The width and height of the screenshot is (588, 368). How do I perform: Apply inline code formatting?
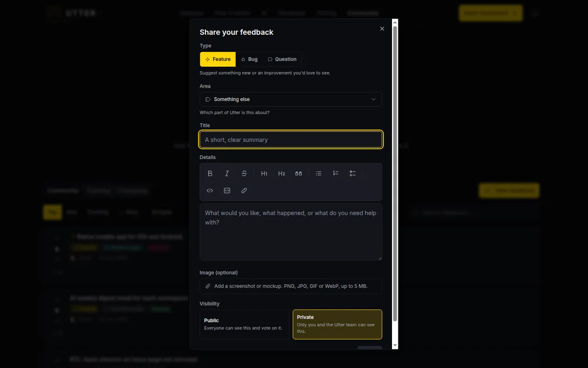(x=210, y=190)
